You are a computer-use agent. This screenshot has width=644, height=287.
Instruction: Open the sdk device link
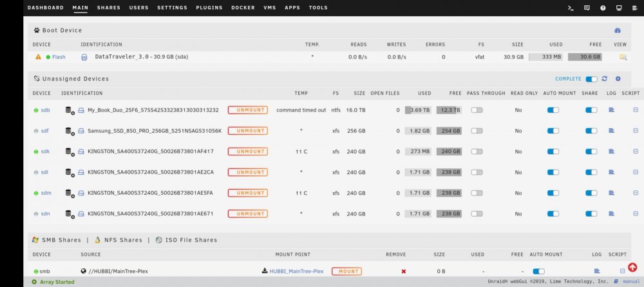coord(45,152)
